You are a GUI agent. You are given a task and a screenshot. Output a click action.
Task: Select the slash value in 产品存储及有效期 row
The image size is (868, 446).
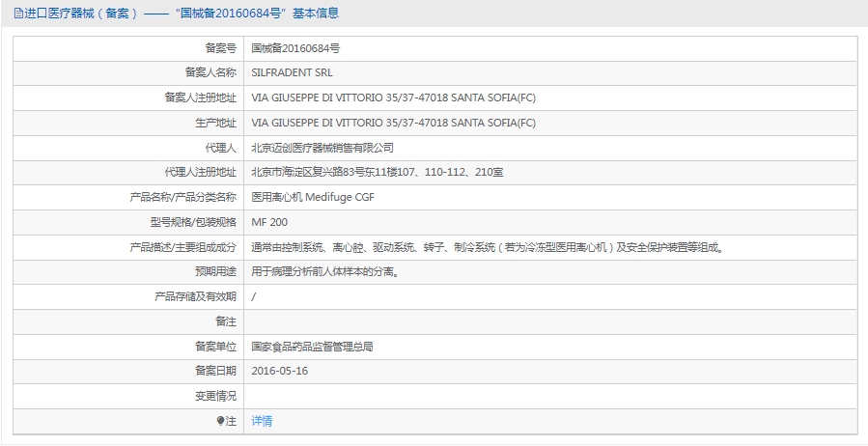[254, 297]
